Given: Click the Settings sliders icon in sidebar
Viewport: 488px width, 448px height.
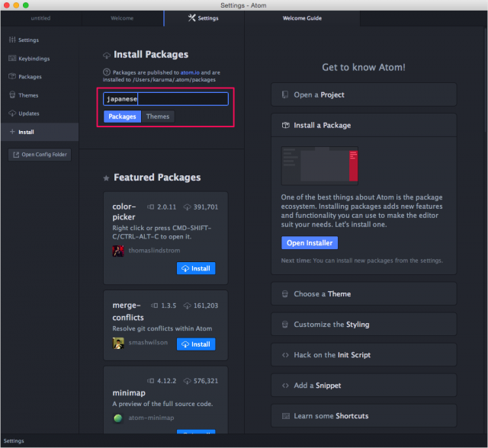Looking at the screenshot, I should pyautogui.click(x=12, y=40).
